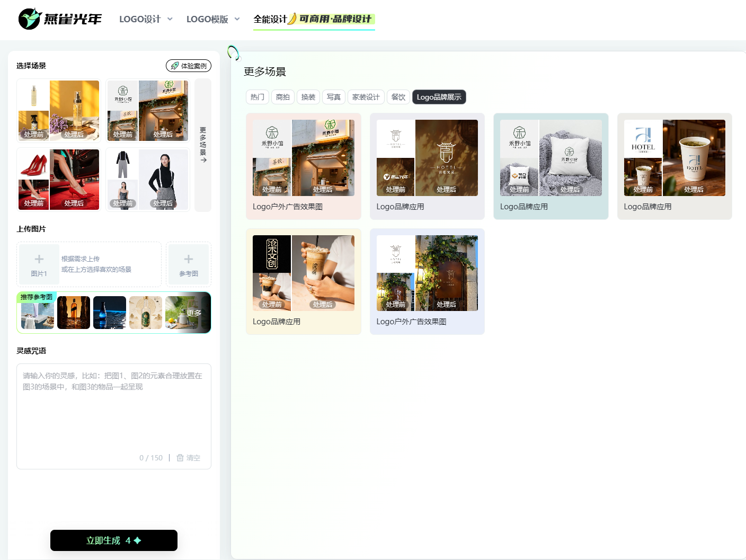Click the plus icon for 图片1 upload

click(x=39, y=259)
